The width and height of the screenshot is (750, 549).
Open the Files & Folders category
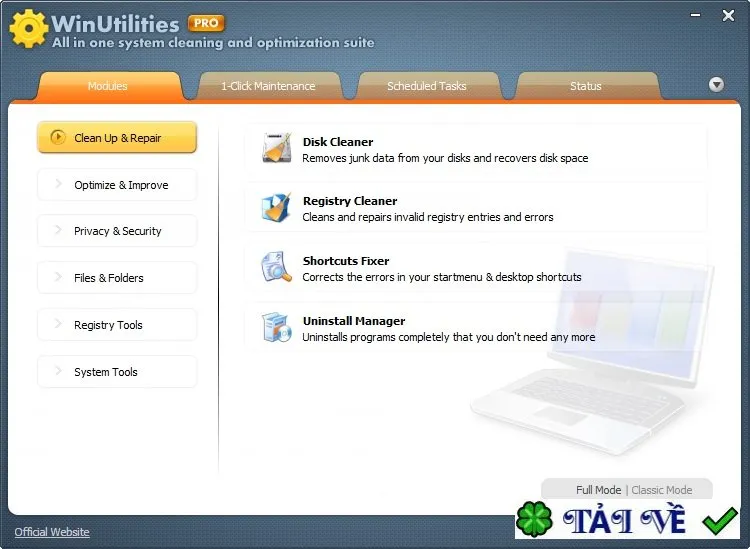[x=117, y=278]
